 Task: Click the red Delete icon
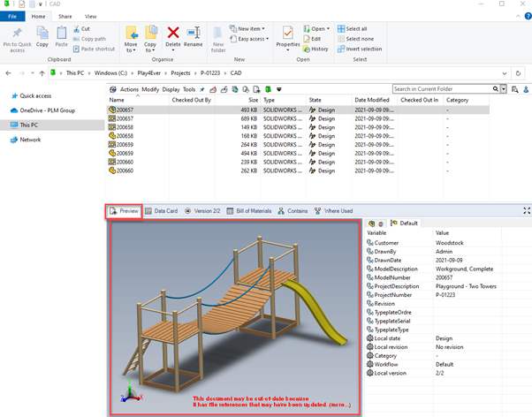(173, 33)
